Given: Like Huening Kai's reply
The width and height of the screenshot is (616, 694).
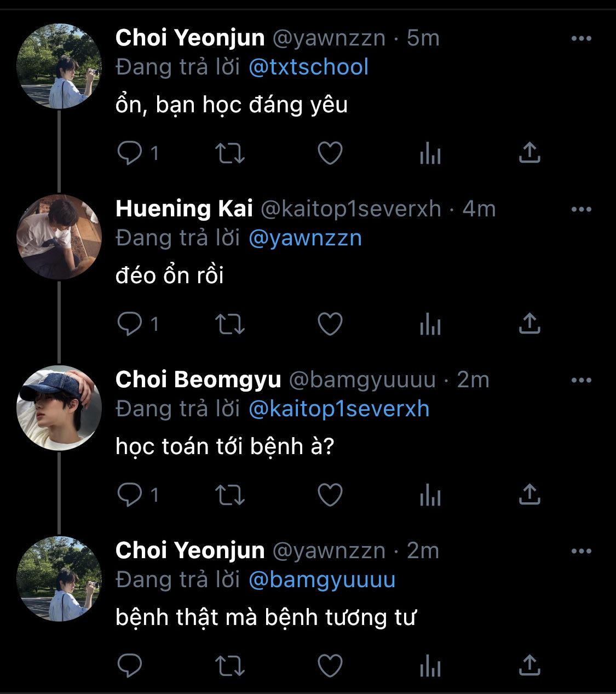Looking at the screenshot, I should point(330,324).
